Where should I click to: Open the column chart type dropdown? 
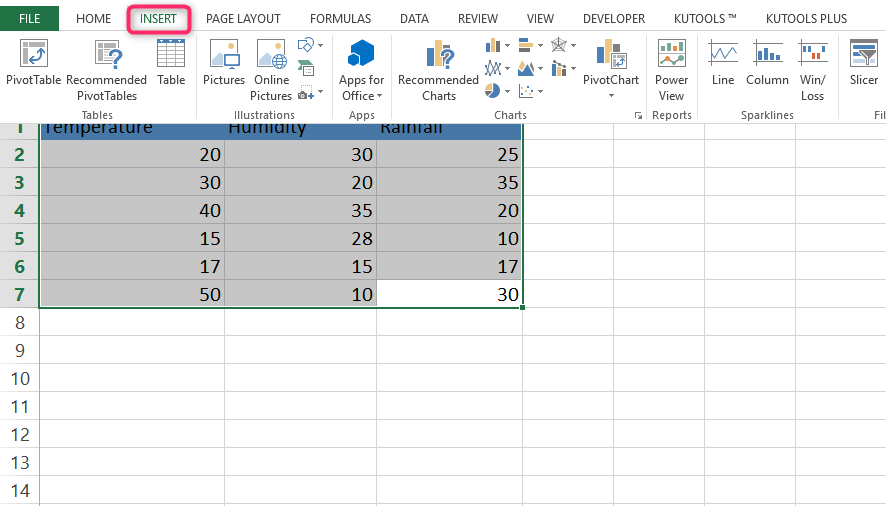(x=498, y=45)
